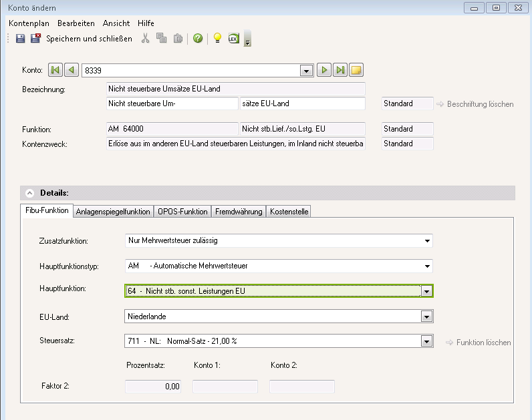Click the field 'sätze EU-Land'

coord(303,103)
